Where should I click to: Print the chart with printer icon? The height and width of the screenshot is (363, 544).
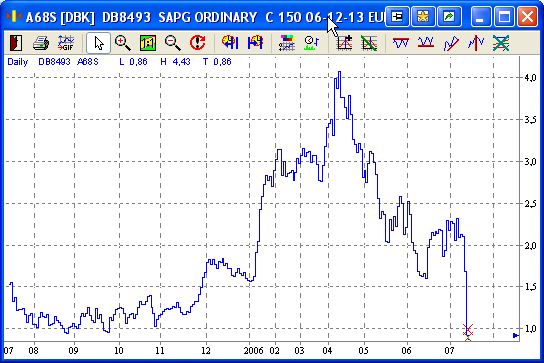(41, 43)
